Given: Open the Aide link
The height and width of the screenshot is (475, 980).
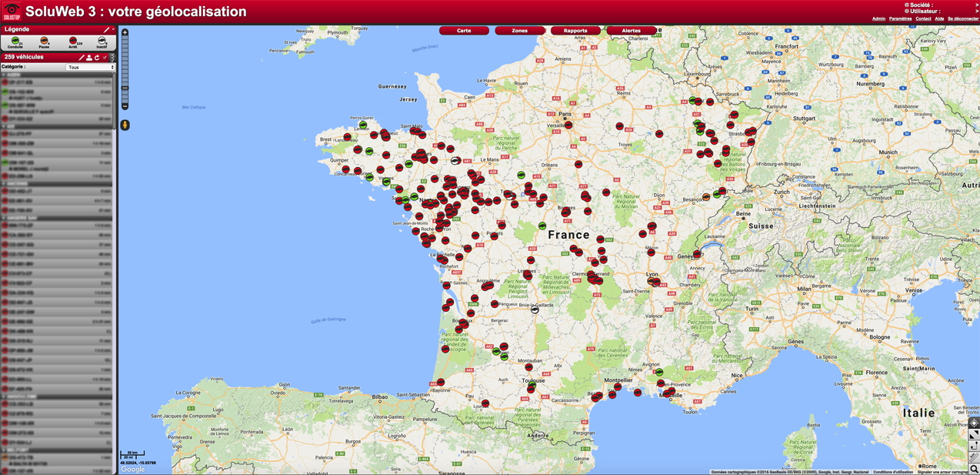Looking at the screenshot, I should (x=939, y=18).
